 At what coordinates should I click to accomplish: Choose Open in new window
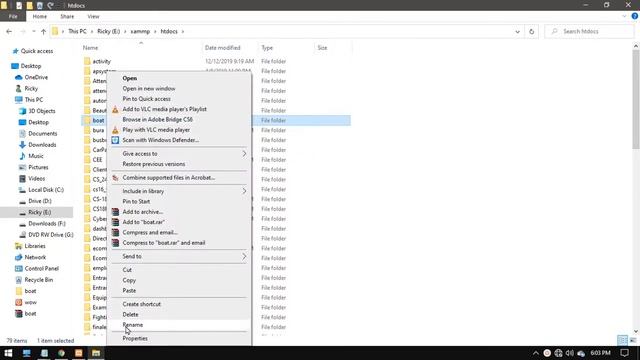tap(149, 89)
